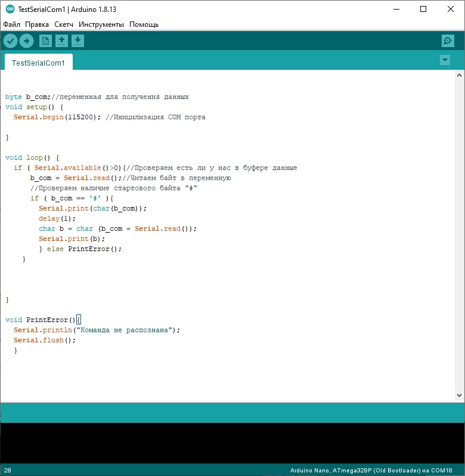Expand the tab options dropdown arrow
This screenshot has height=476, width=465.
[x=445, y=60]
